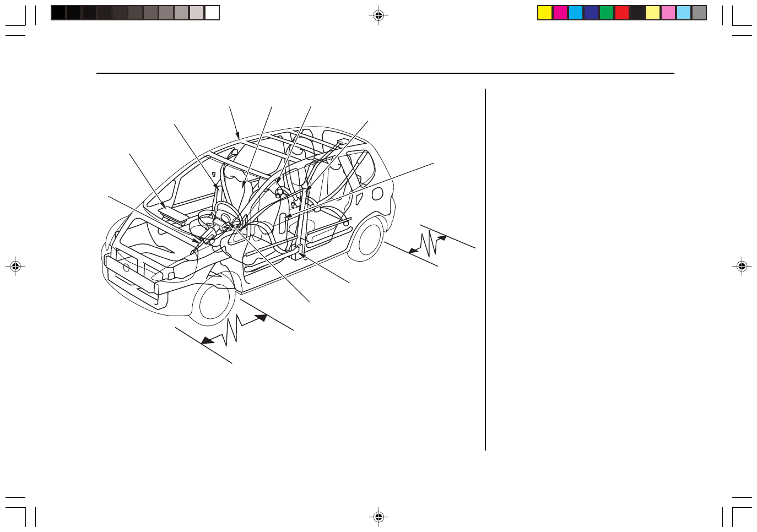Choose the white swatch in the grayscale bar
The width and height of the screenshot is (757, 532).
(x=212, y=13)
